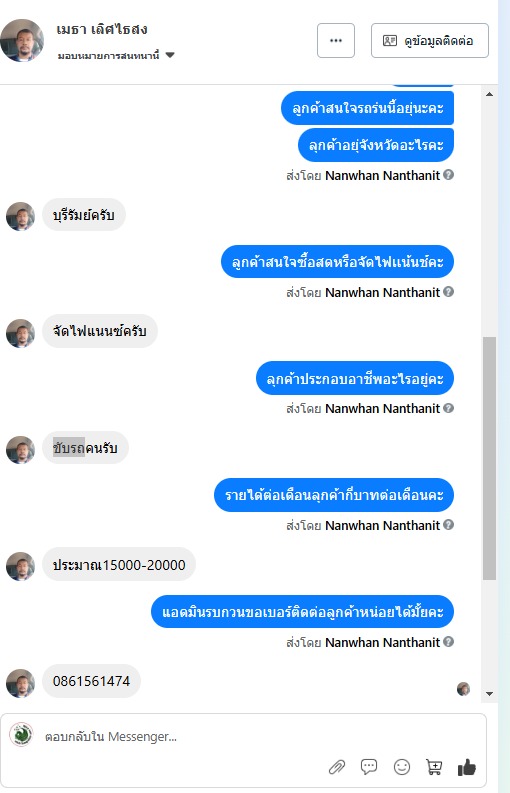Viewport: 510px width, 793px height.
Task: Click the customer name in the header
Action: click(102, 29)
